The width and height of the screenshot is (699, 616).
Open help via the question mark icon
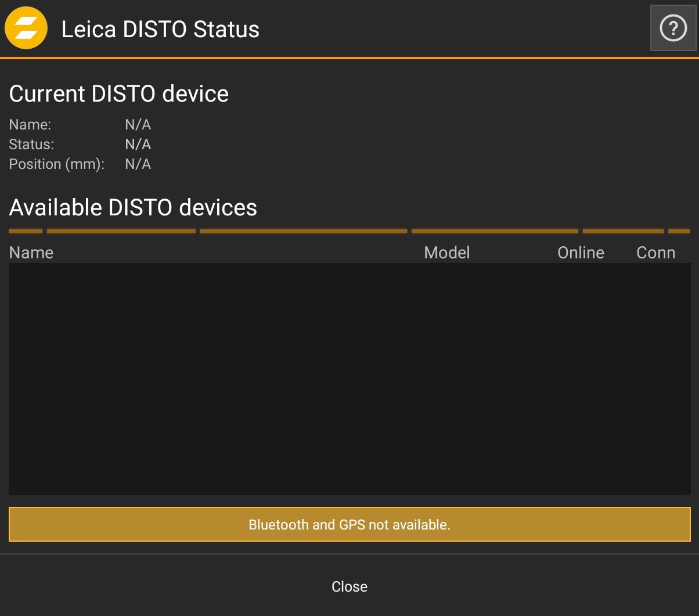tap(673, 28)
